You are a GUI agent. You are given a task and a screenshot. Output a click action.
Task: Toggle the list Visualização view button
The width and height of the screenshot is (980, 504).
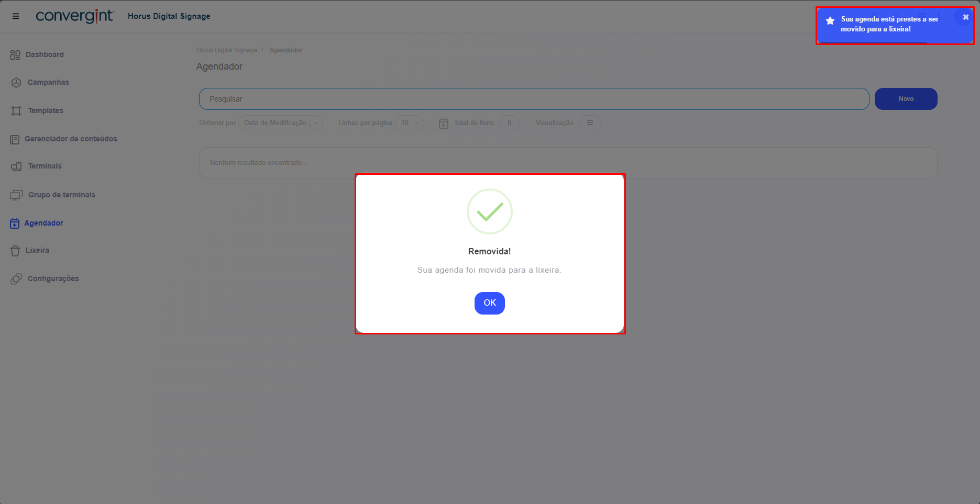pyautogui.click(x=590, y=123)
